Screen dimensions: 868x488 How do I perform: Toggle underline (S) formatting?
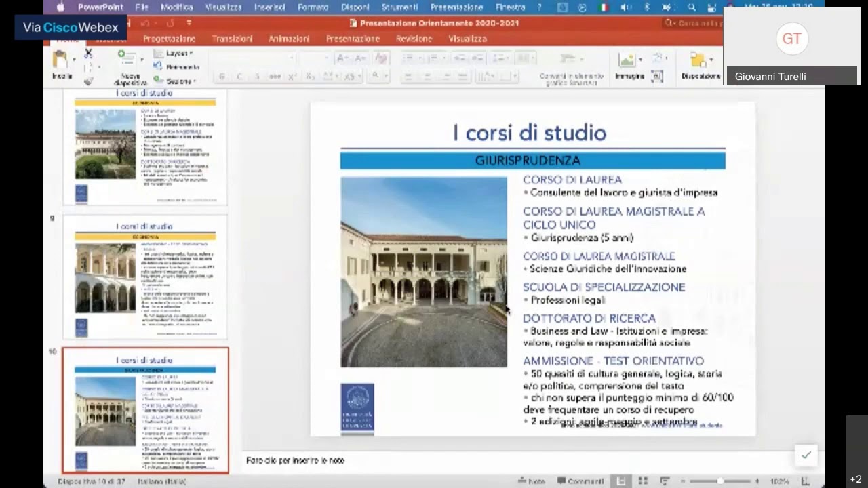tap(256, 77)
